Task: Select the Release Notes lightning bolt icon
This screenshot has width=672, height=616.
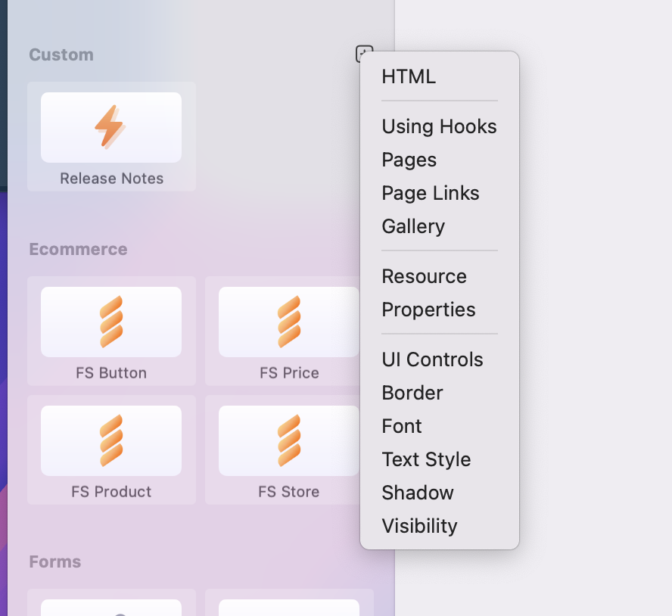Action: (x=110, y=126)
